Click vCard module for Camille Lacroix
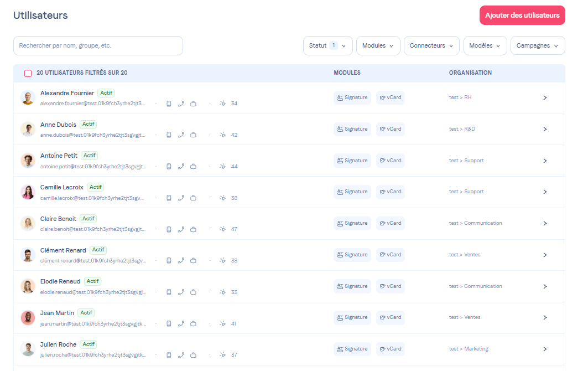Screen dimensions: 588x371 click(391, 192)
